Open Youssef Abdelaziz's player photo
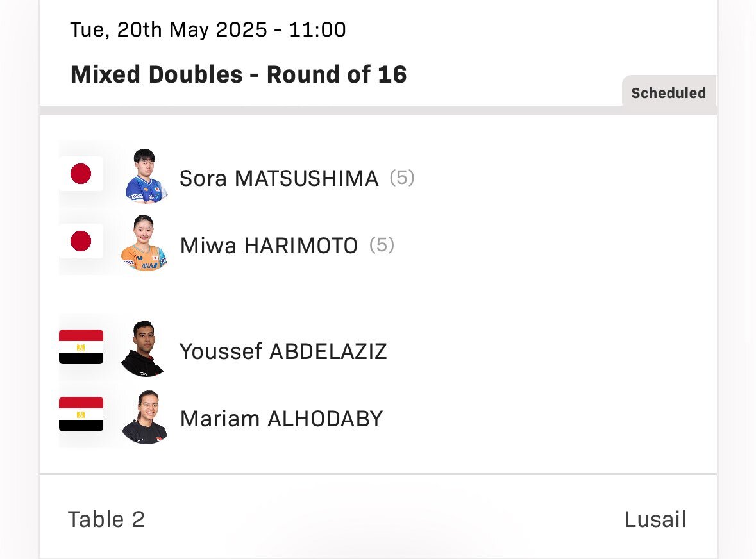 143,349
